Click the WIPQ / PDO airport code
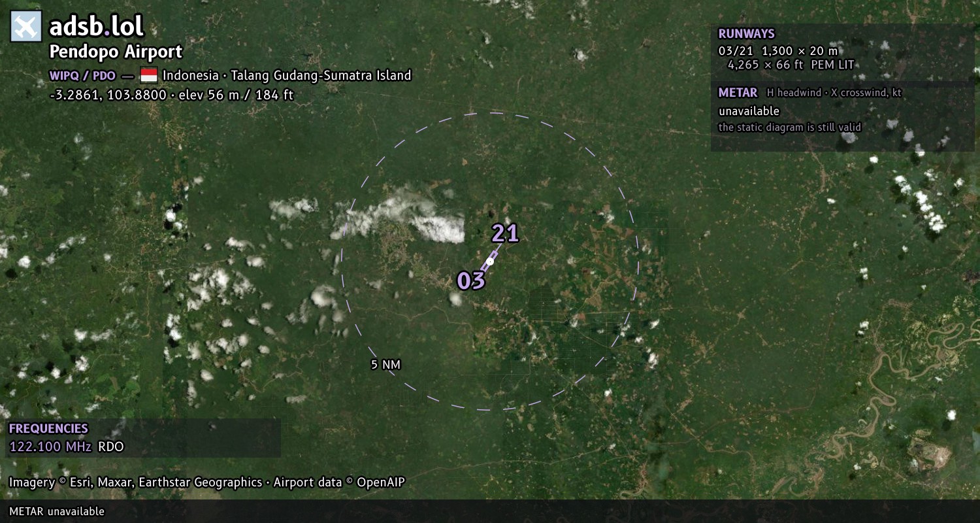This screenshot has height=523, width=980. pyautogui.click(x=82, y=76)
